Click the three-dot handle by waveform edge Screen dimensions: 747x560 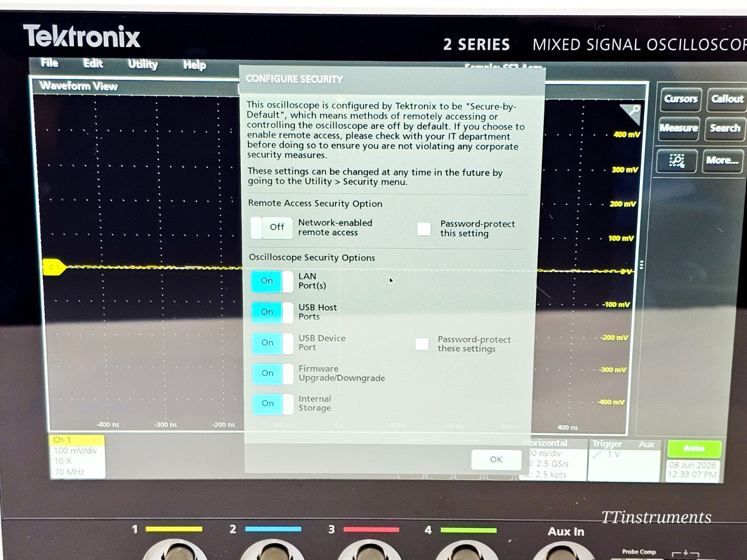[x=641, y=265]
